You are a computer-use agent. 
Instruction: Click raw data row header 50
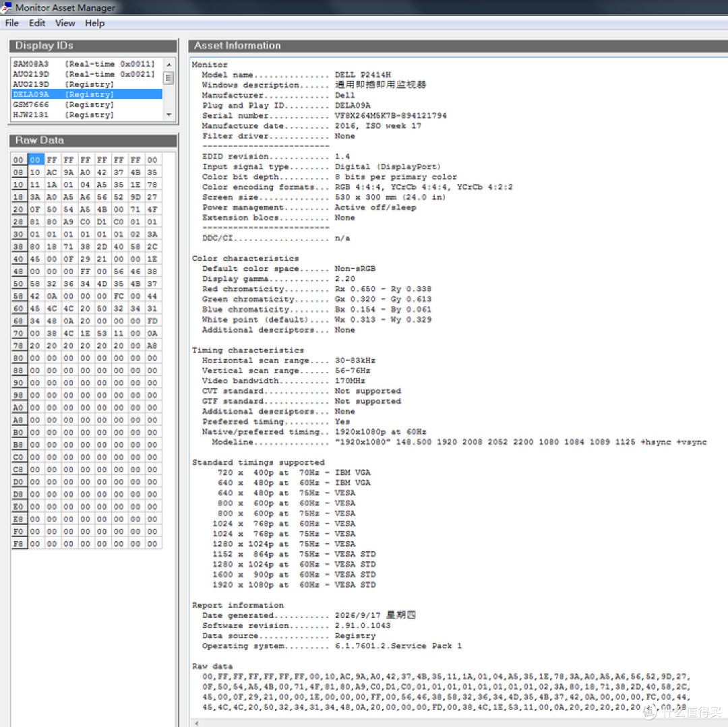[x=19, y=284]
